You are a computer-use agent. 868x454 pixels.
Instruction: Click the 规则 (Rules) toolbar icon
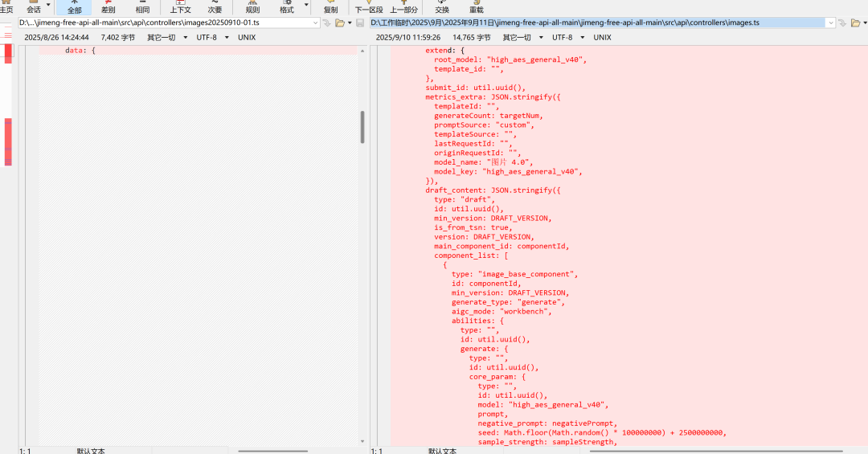pyautogui.click(x=252, y=8)
